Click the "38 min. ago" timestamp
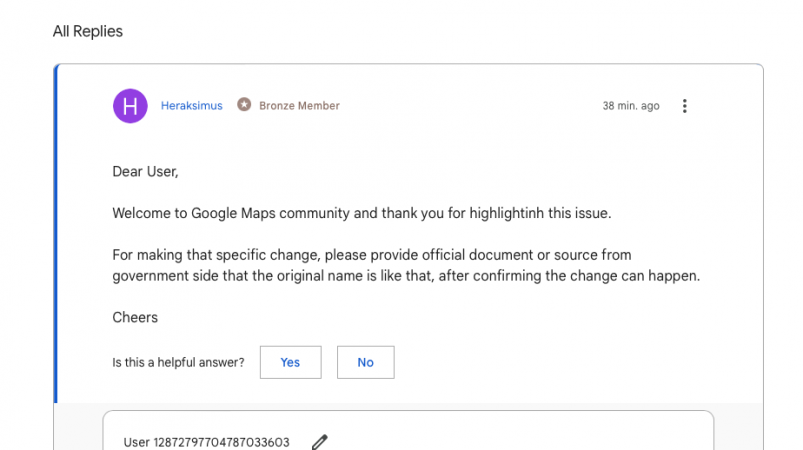 pos(630,106)
